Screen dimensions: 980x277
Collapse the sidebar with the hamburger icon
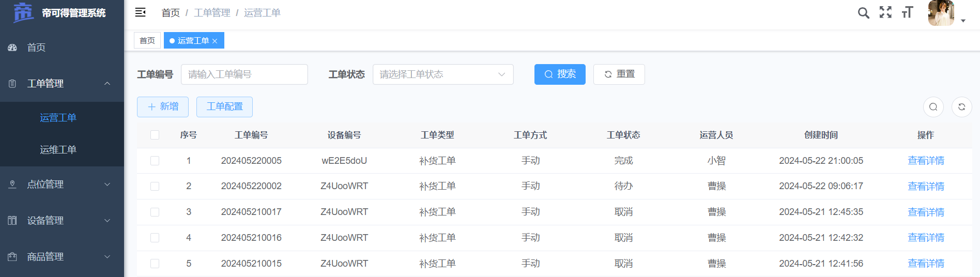[140, 12]
